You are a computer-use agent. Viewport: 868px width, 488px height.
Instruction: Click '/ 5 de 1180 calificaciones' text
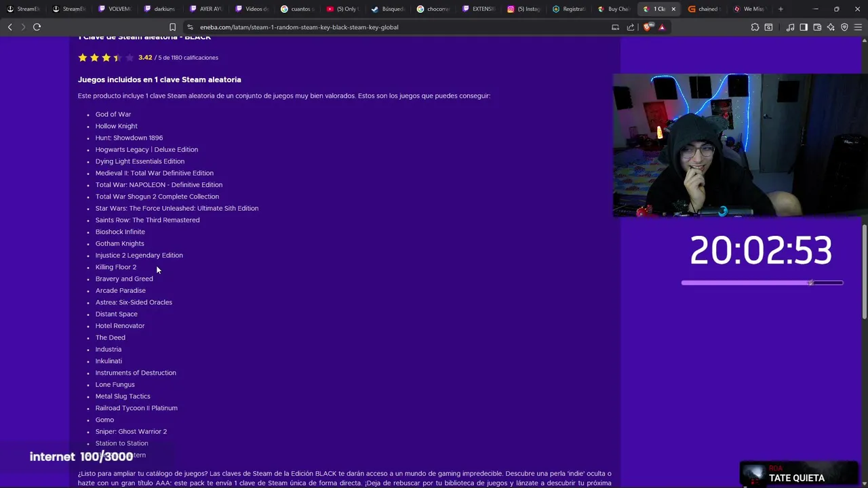click(x=186, y=58)
